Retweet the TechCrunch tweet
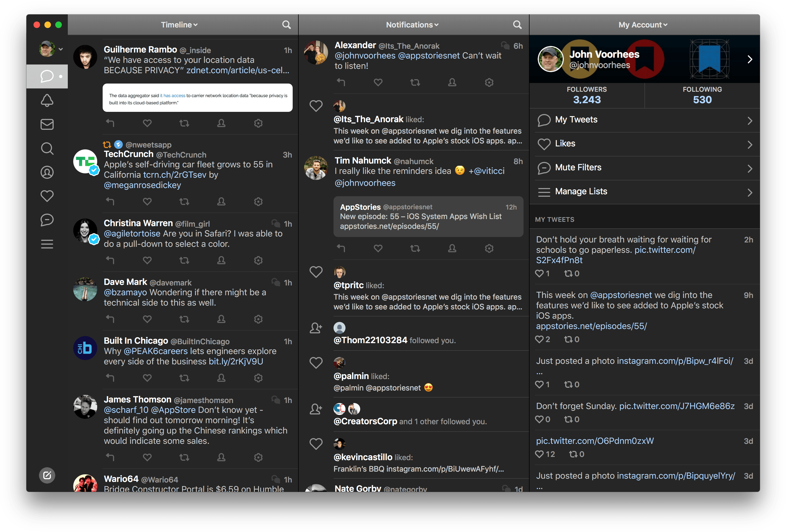786x532 pixels. [184, 201]
